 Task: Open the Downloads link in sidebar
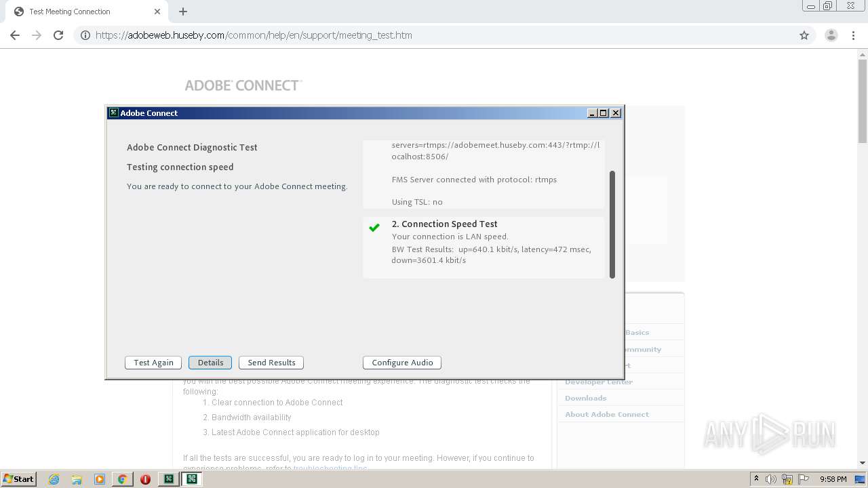pos(585,398)
